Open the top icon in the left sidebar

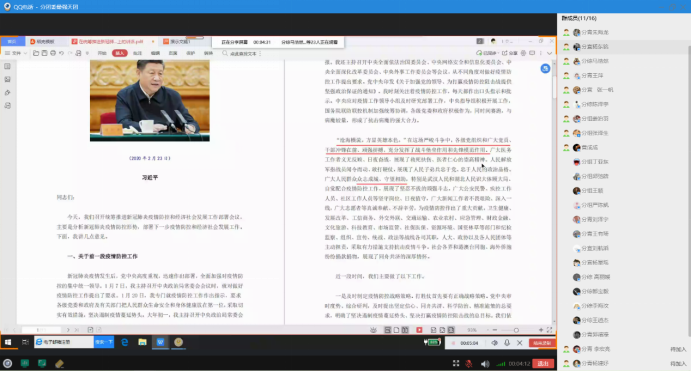(x=7, y=66)
